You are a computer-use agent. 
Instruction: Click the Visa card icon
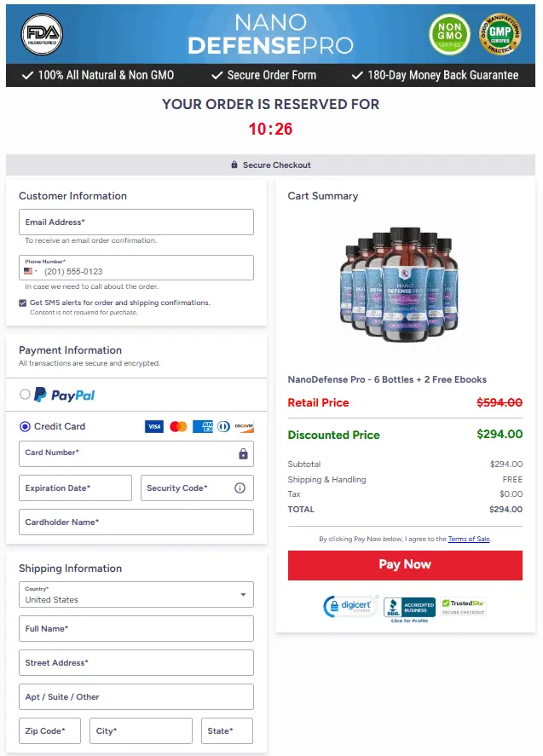tap(154, 426)
